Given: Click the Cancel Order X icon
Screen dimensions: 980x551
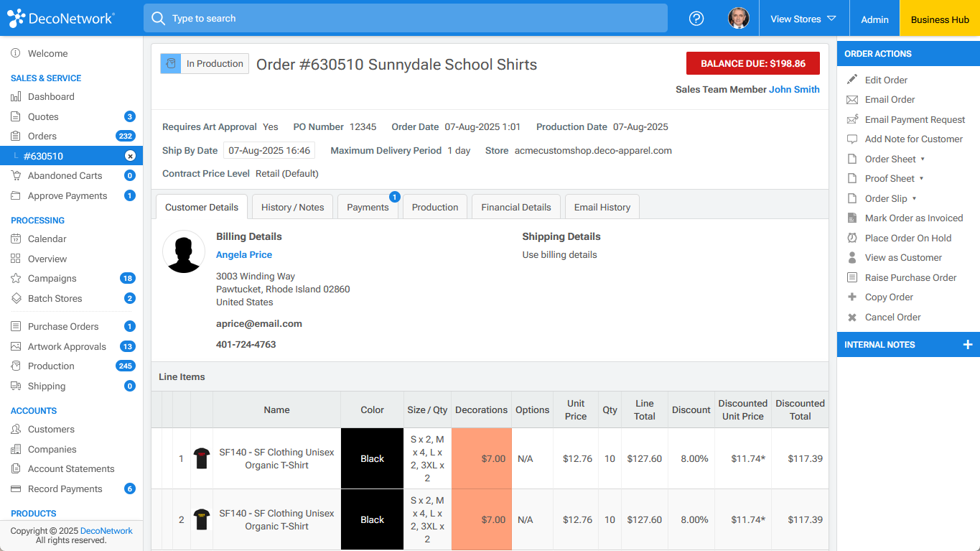Looking at the screenshot, I should [x=852, y=318].
